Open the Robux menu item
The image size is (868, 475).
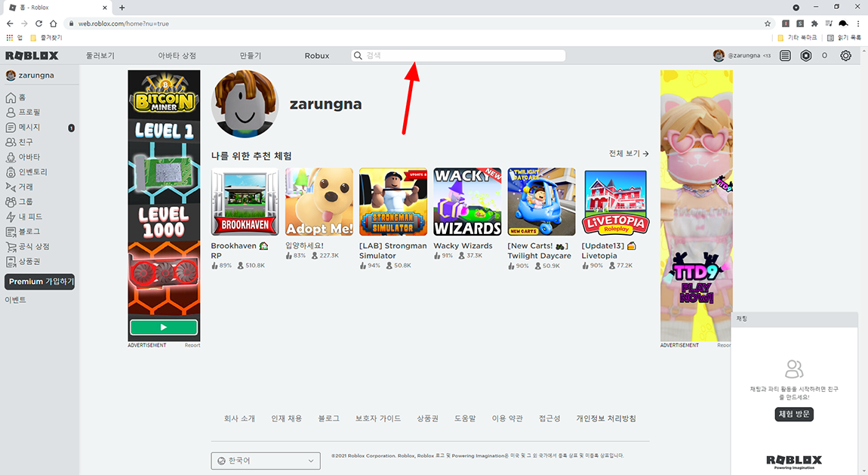click(x=317, y=55)
